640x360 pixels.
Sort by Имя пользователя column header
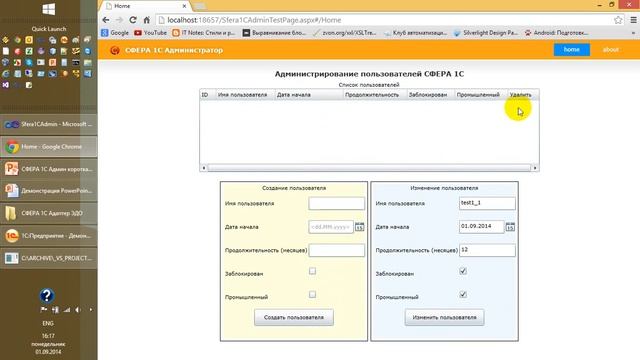(x=245, y=95)
